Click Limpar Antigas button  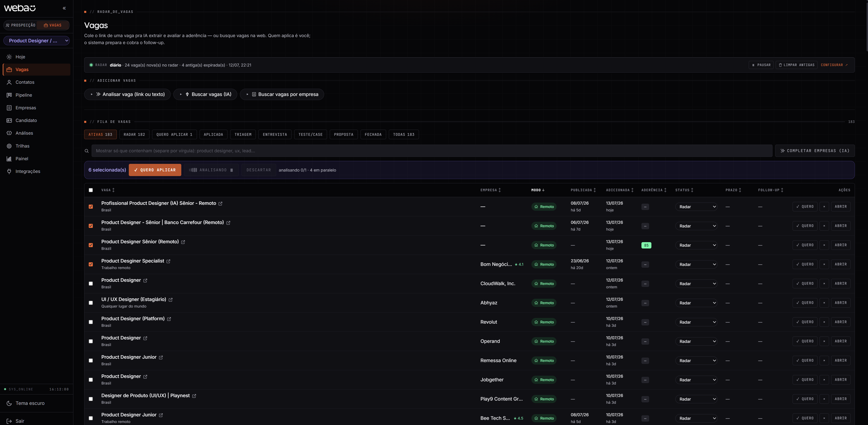point(796,65)
